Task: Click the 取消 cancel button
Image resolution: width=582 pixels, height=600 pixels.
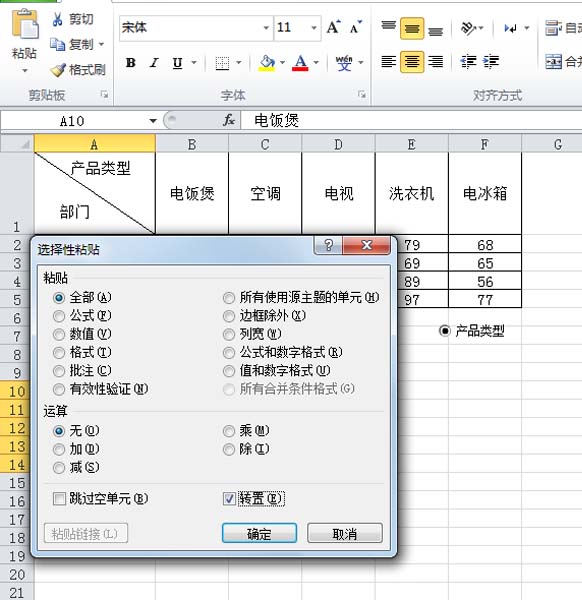Action: point(344,533)
